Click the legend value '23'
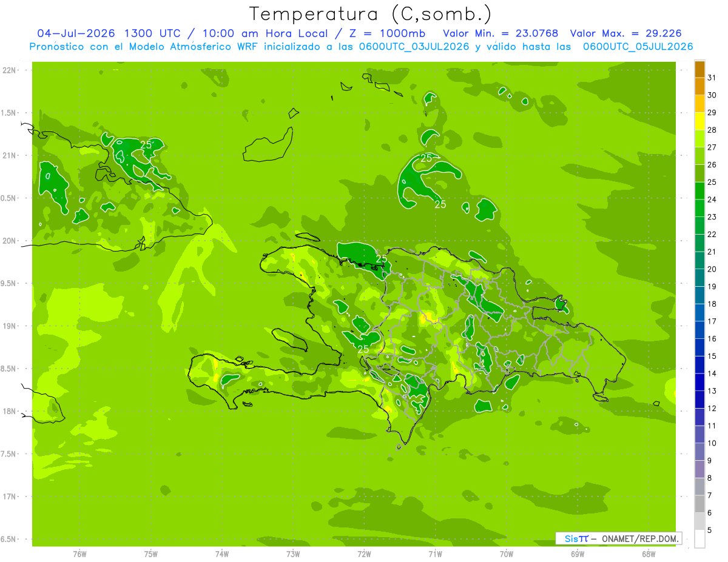 pyautogui.click(x=712, y=217)
